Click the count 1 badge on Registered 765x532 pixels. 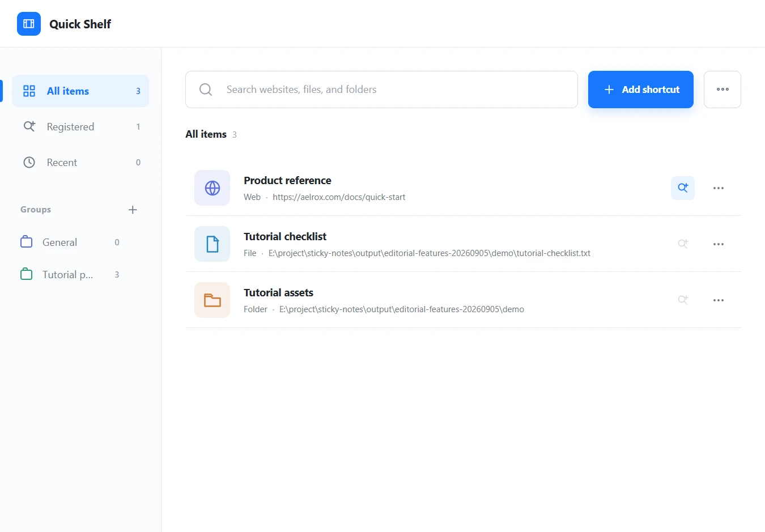point(138,127)
